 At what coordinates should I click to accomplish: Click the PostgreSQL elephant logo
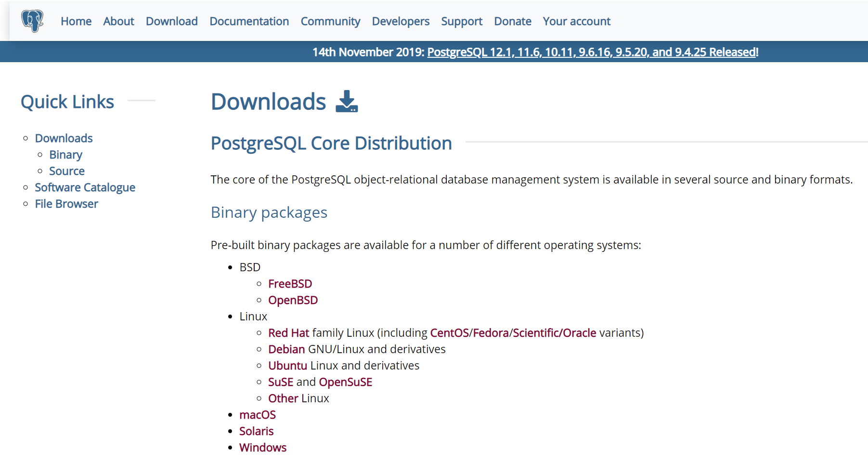pyautogui.click(x=32, y=21)
